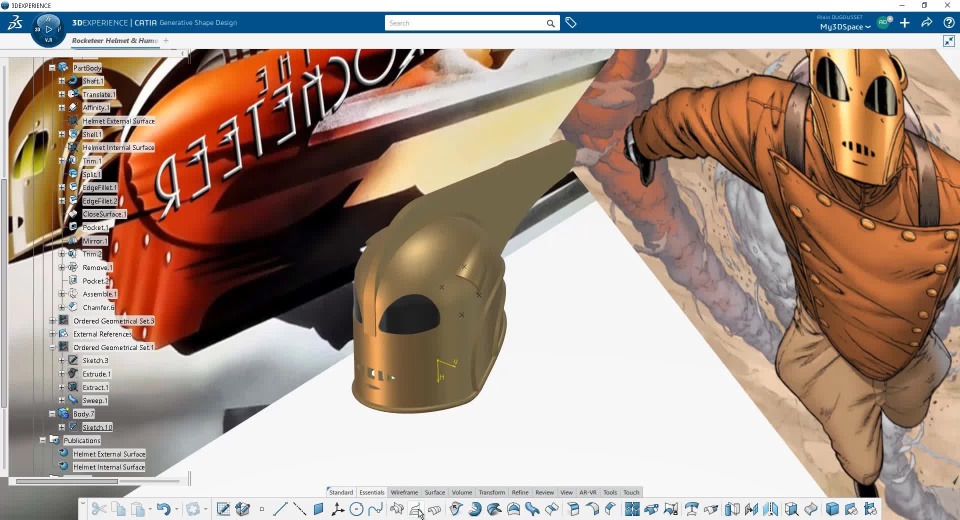Open the AR-VR tab
960x520 pixels.
point(588,492)
